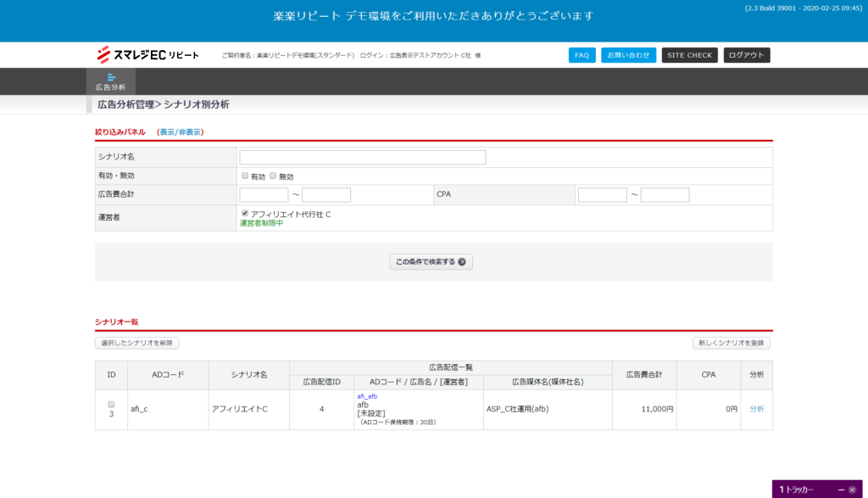
Task: Select the scenario ID 3 row checkbox
Action: 111,405
